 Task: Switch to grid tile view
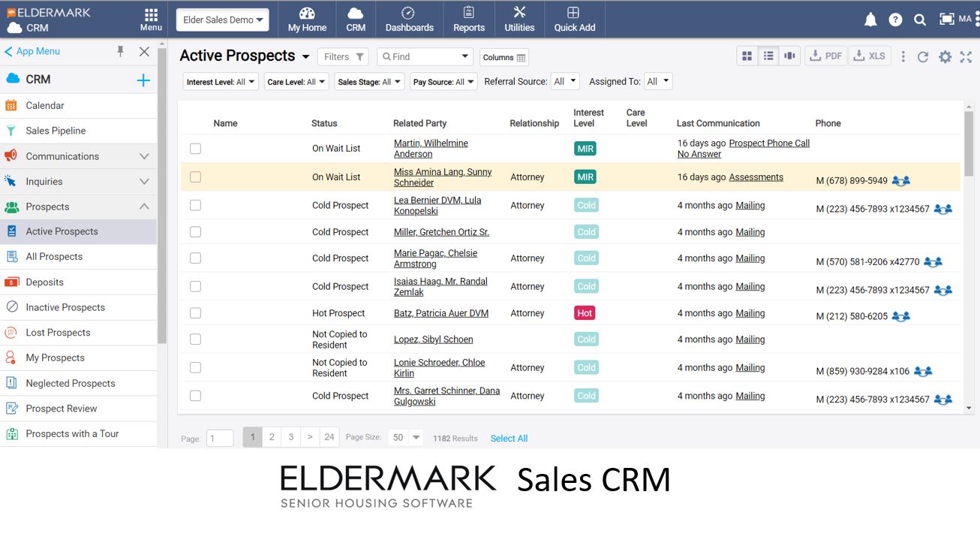(x=747, y=56)
